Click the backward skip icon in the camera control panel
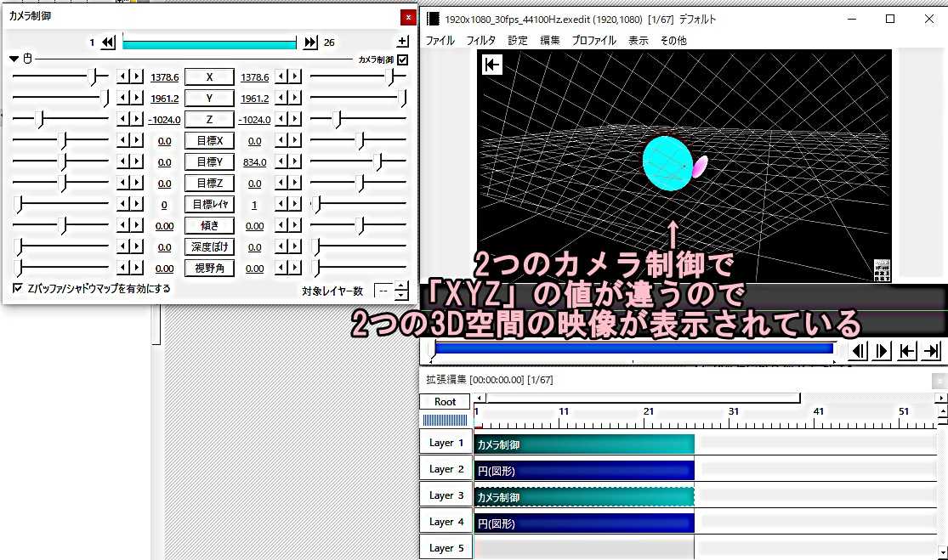This screenshot has height=560, width=948. tap(107, 42)
